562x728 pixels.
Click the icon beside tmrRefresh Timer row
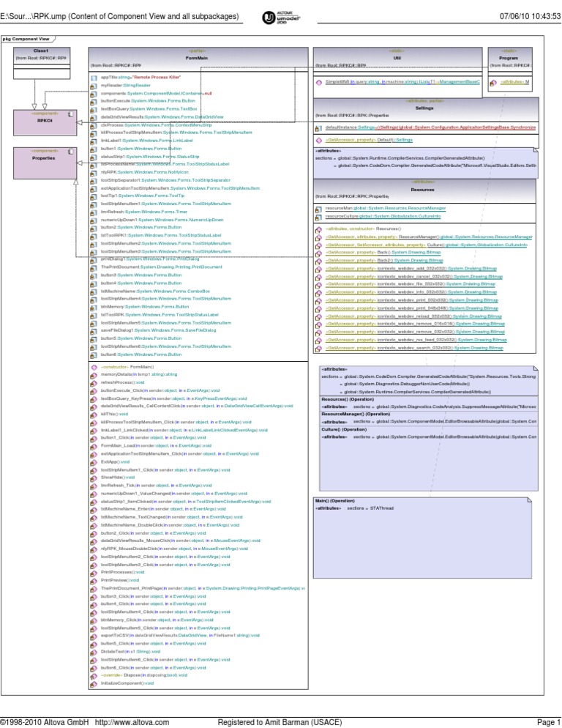tap(94, 212)
